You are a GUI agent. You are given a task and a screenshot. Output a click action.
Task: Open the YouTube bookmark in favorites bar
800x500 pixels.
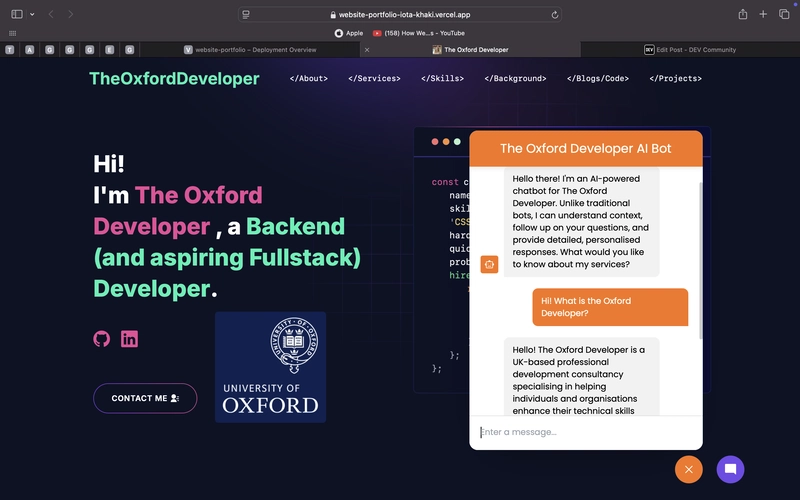tap(418, 33)
